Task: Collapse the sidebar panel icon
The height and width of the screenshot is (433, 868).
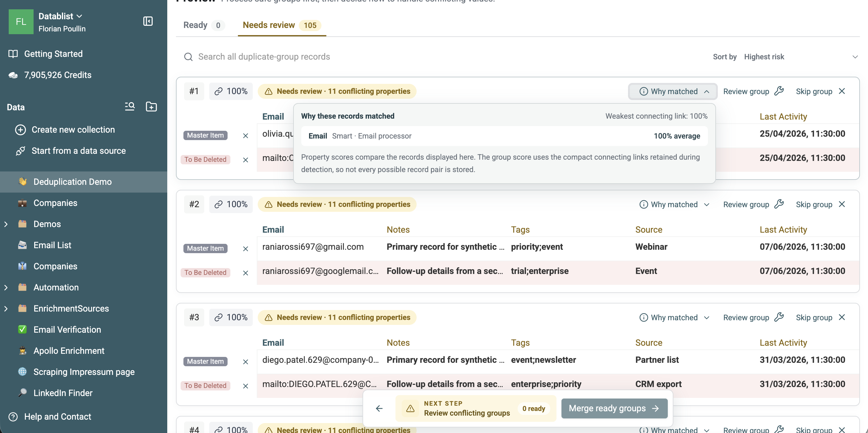Action: tap(148, 21)
